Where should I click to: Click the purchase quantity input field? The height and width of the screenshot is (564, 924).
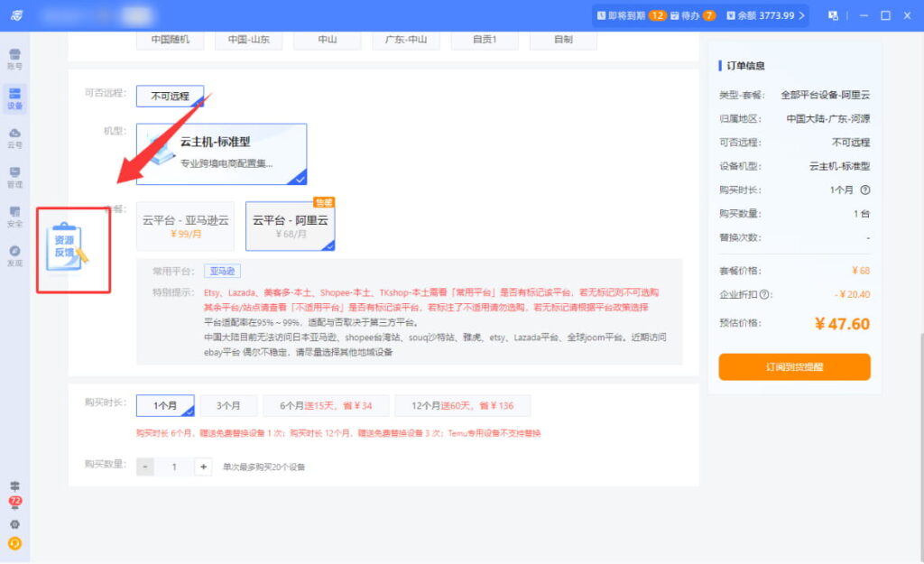click(x=174, y=467)
